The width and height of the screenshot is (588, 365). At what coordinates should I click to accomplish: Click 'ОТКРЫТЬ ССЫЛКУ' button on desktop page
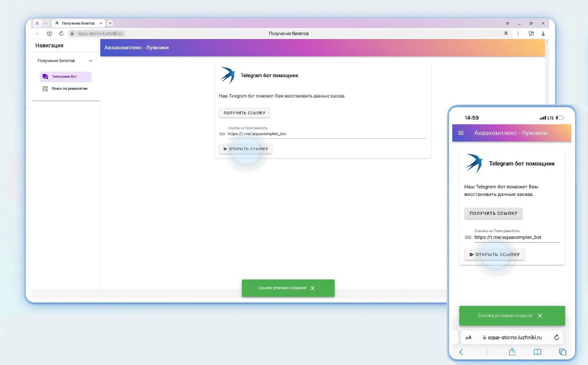pos(245,149)
